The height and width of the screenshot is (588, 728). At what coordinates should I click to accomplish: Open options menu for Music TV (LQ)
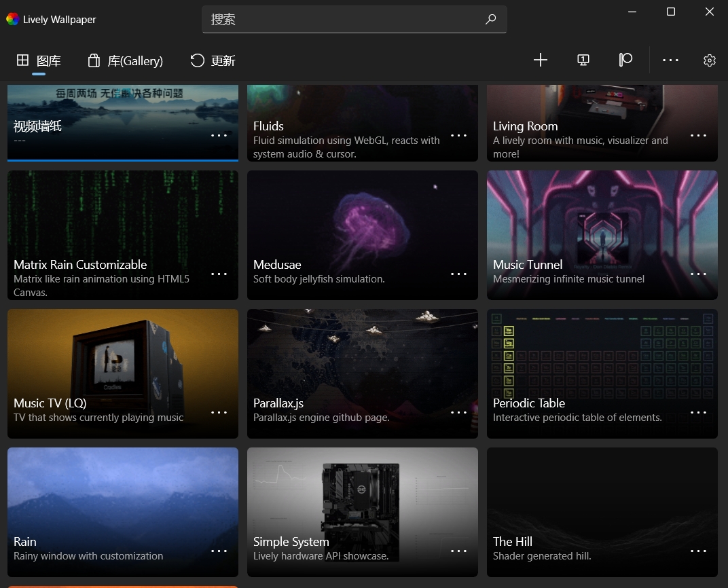point(219,412)
